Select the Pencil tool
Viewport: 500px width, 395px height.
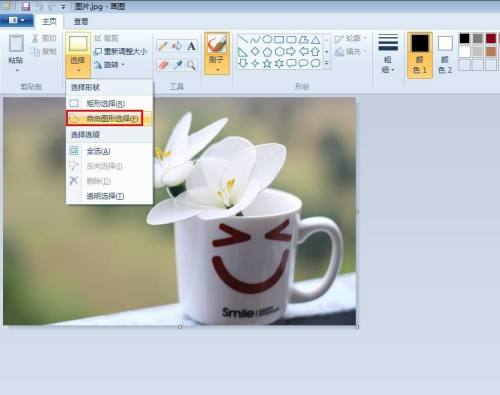pos(163,46)
